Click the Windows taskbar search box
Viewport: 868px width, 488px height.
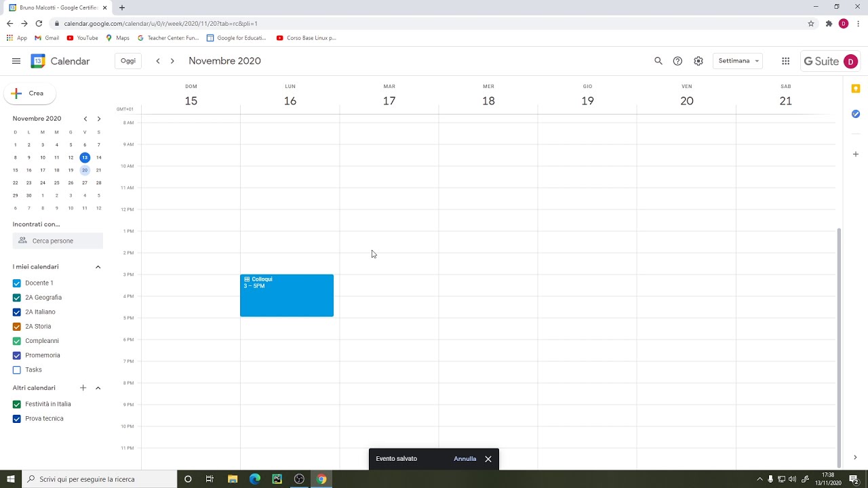pyautogui.click(x=100, y=479)
